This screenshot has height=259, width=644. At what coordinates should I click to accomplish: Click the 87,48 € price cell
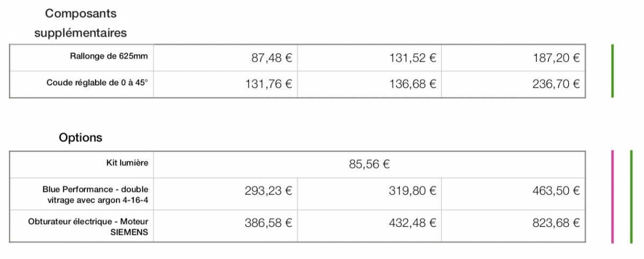(226, 58)
